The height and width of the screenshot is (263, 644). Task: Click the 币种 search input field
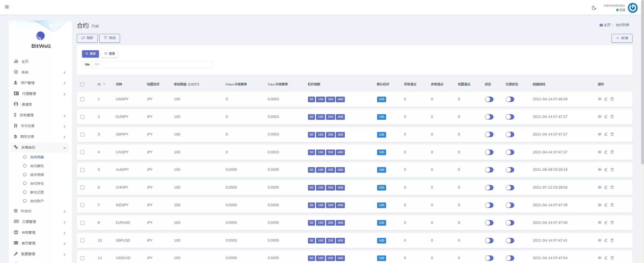tap(152, 65)
